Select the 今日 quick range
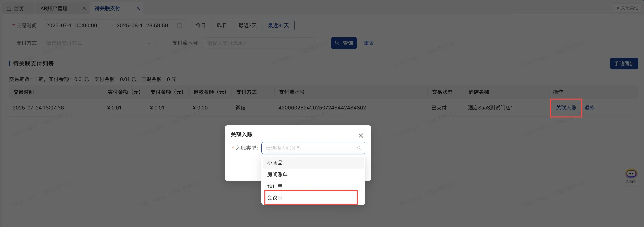Viewport: 644px width, 227px height. pyautogui.click(x=201, y=25)
